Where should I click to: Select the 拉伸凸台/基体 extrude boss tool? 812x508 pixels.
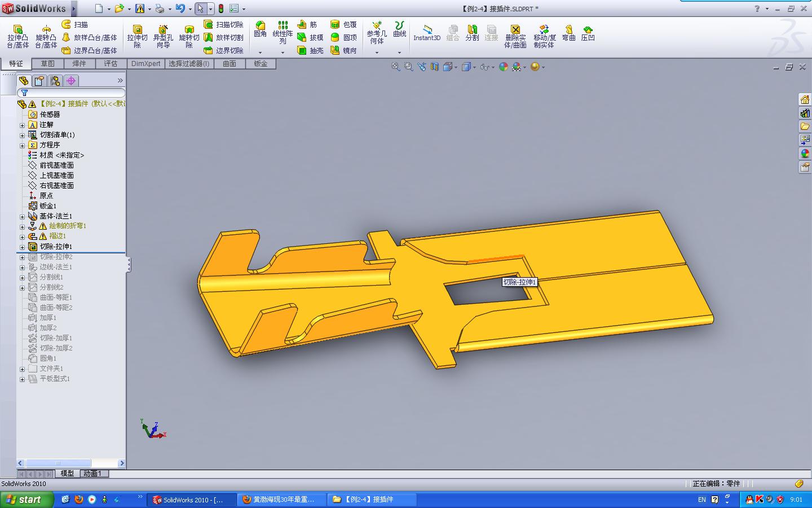pyautogui.click(x=17, y=37)
